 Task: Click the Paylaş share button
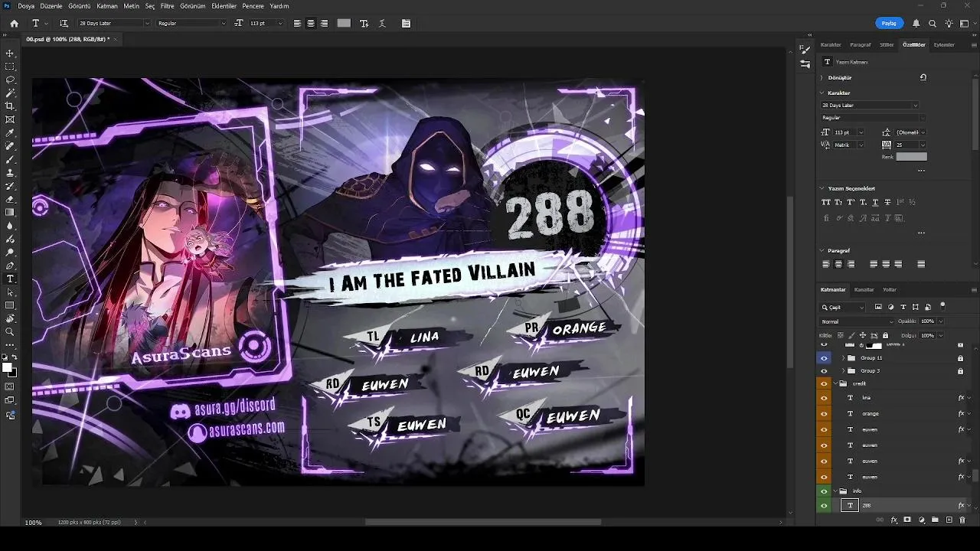click(x=889, y=24)
